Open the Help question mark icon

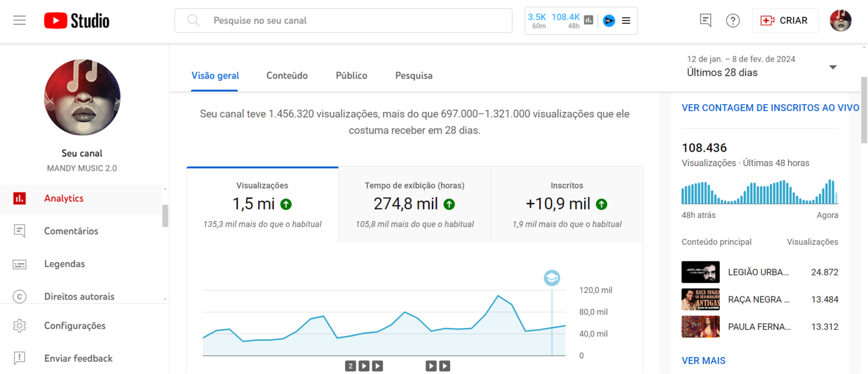tap(733, 21)
